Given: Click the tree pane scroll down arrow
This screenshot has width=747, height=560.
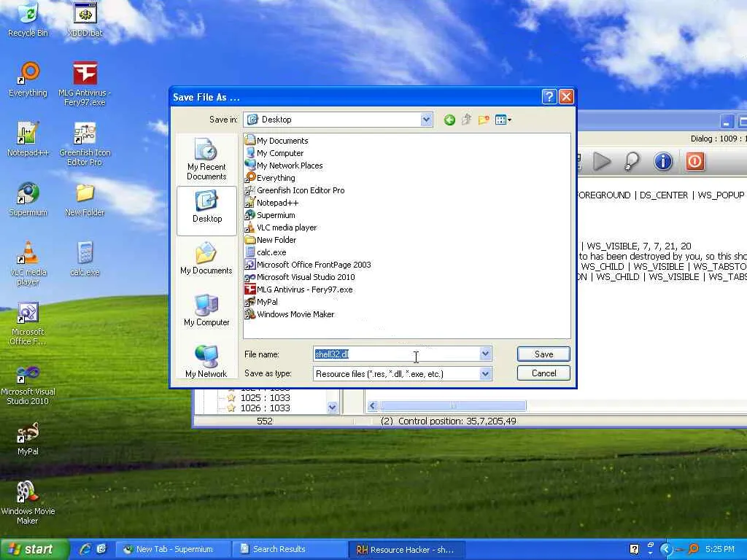Looking at the screenshot, I should click(332, 407).
